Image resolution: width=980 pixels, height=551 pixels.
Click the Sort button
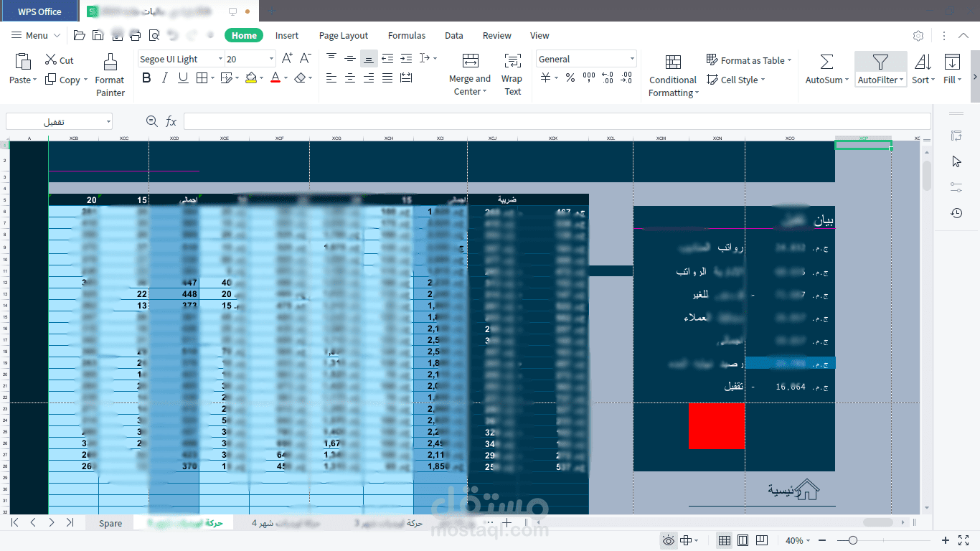923,69
